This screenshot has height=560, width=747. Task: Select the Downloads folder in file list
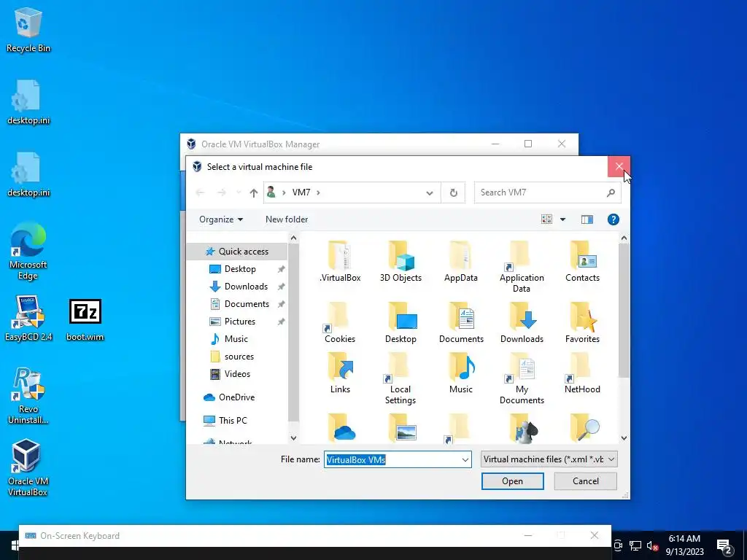(521, 322)
